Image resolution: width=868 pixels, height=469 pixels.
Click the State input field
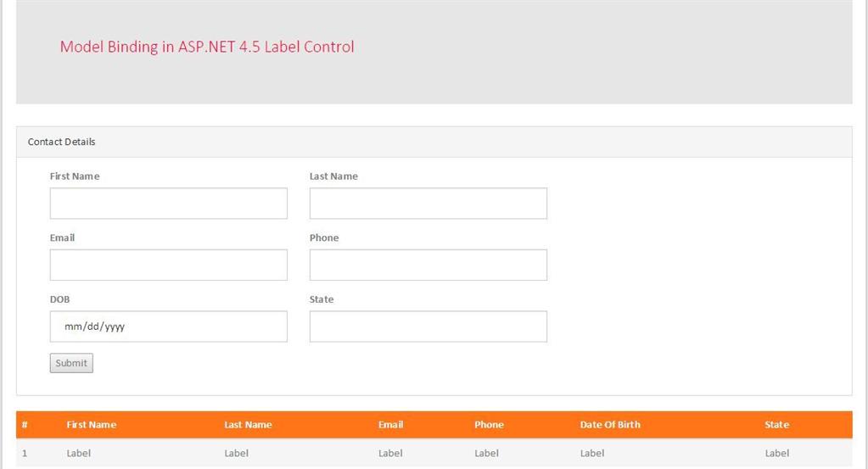(x=428, y=327)
